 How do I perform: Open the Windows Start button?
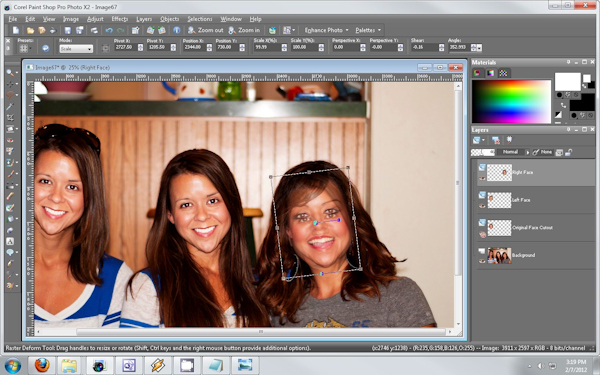click(x=12, y=365)
